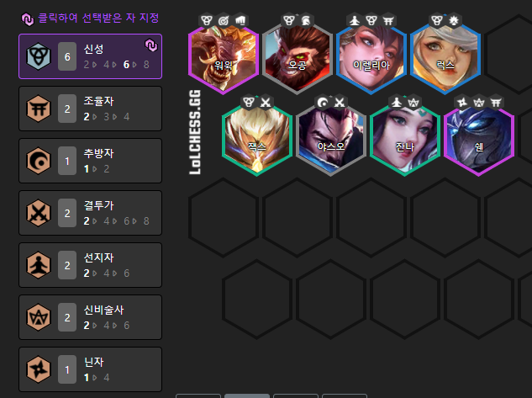Click the chosen swirl icon in 신성 card
The image size is (532, 398).
click(x=151, y=45)
